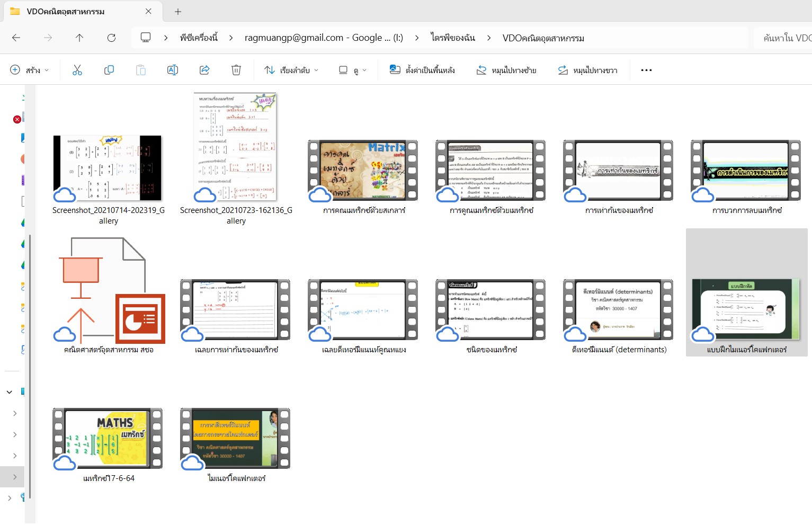Go up one folder level
The width and height of the screenshot is (812, 525).
coord(79,38)
